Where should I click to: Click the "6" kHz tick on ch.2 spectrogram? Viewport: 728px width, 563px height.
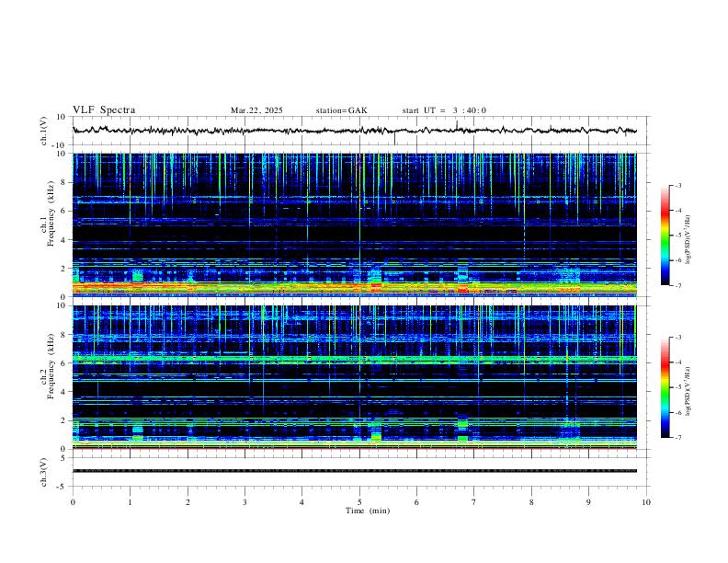(x=64, y=363)
